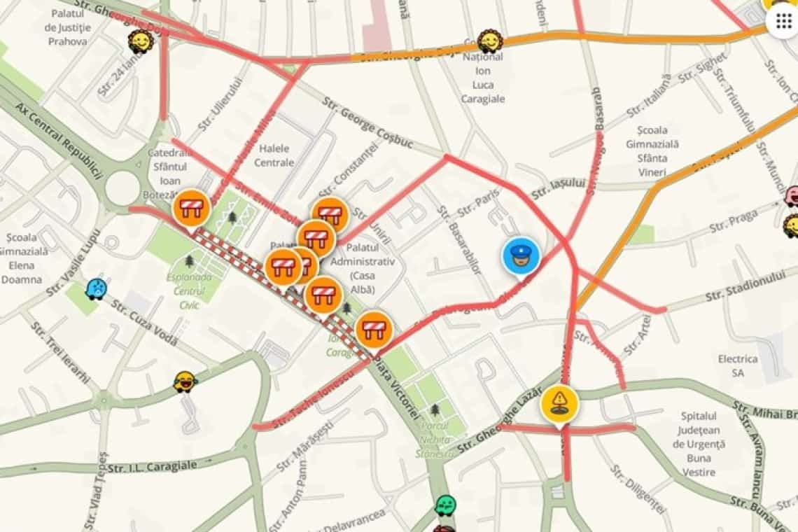Tap the blue Wazer on Str. Cuza Vodă
The image size is (798, 532).
[96, 288]
